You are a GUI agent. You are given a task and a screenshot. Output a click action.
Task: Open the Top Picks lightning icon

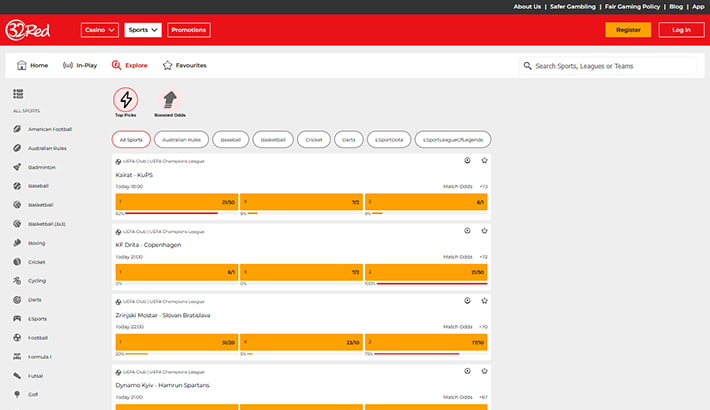point(125,100)
